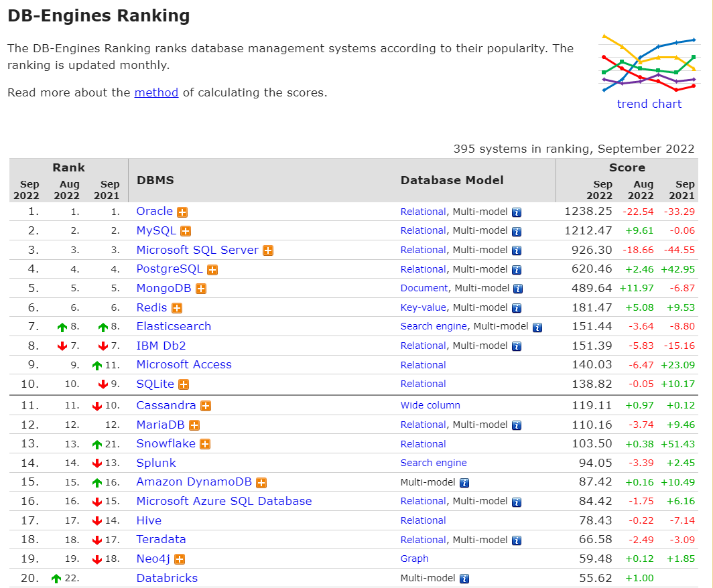Open the Microsoft Azure SQL Database link

tap(224, 501)
